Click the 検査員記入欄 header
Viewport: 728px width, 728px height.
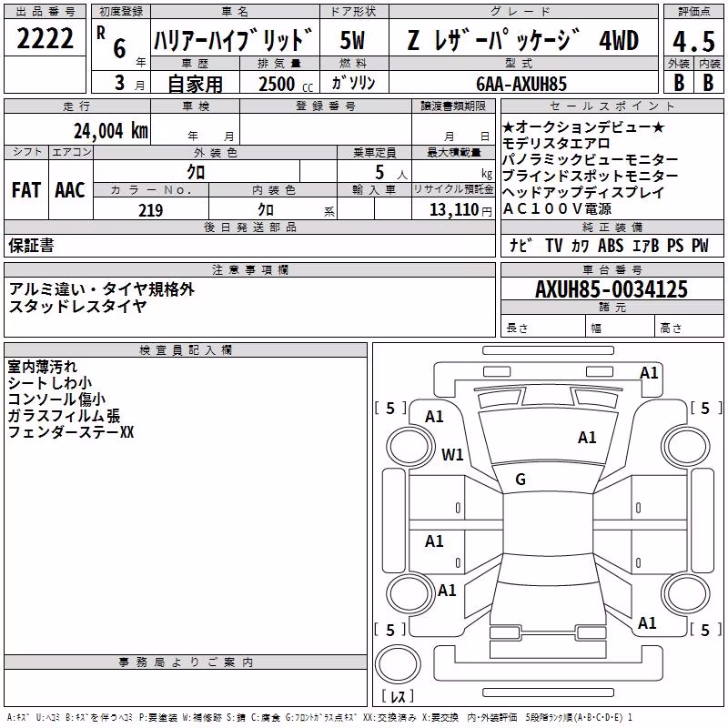186,350
